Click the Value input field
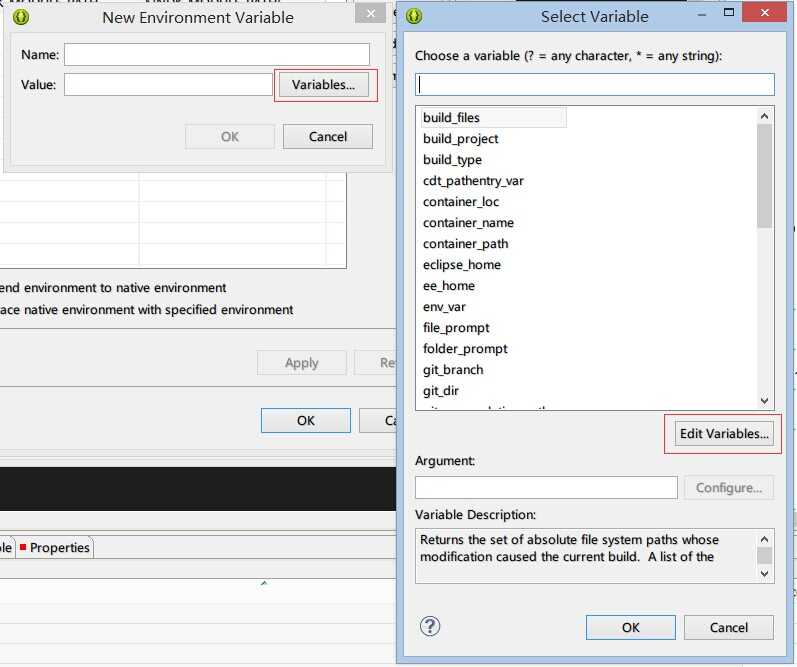This screenshot has height=667, width=797. [x=168, y=84]
